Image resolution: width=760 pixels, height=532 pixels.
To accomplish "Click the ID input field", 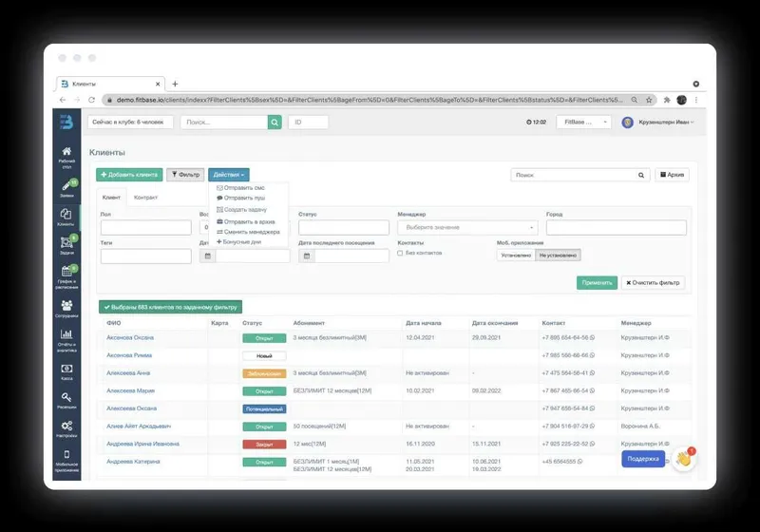I will pyautogui.click(x=308, y=123).
